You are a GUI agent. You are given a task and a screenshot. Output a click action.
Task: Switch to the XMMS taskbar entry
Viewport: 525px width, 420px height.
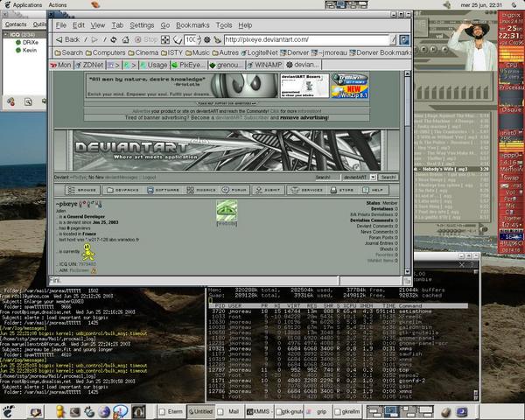click(x=260, y=411)
